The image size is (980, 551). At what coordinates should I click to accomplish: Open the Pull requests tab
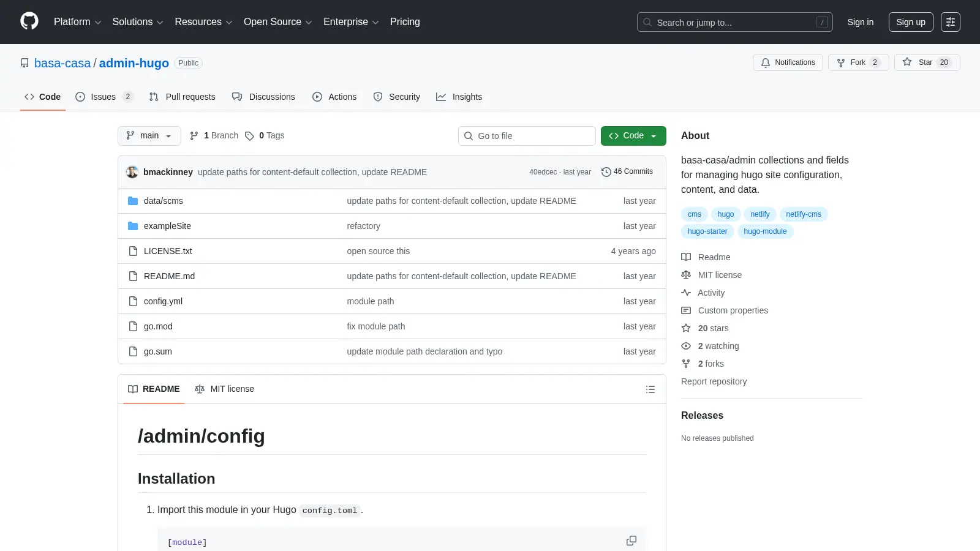tap(183, 97)
